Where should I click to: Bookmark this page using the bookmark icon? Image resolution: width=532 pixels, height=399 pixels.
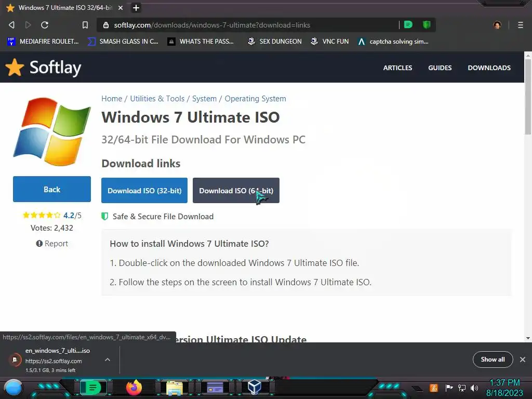tap(85, 25)
